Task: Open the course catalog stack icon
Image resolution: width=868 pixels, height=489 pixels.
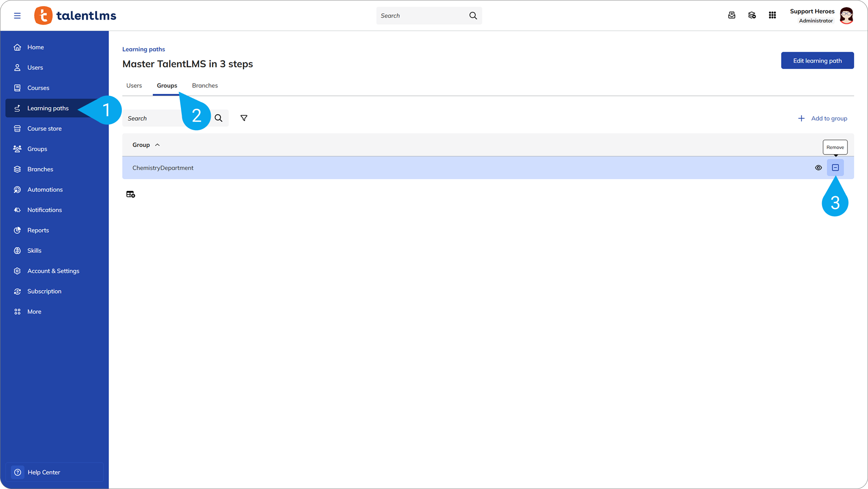Action: (x=752, y=15)
